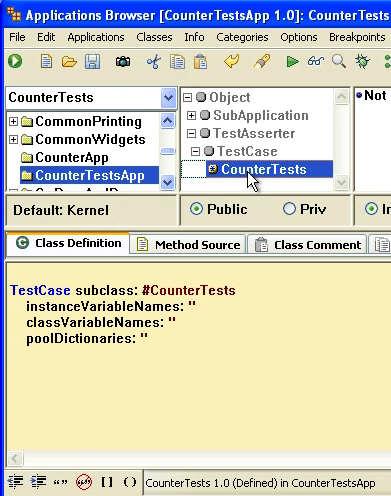
Task: Select the Public radio button
Action: [x=196, y=209]
